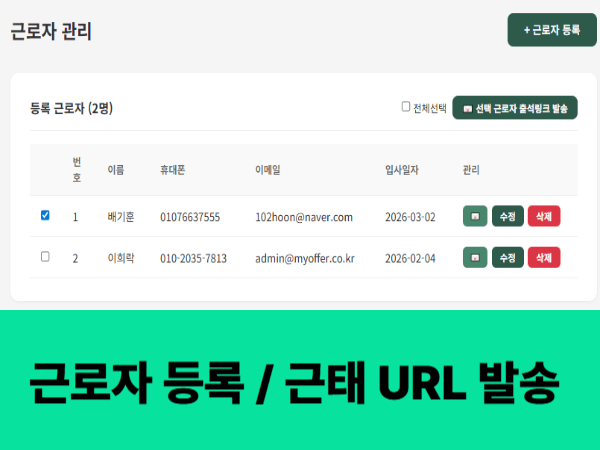Click the 휴대폰 column header
The width and height of the screenshot is (600, 450).
point(173,170)
